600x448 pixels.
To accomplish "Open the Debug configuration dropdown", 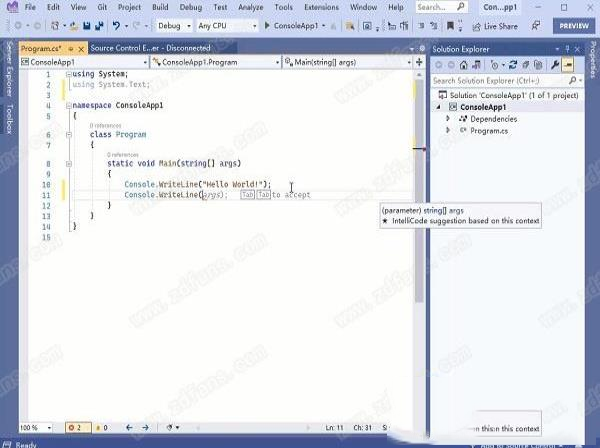I will [173, 24].
